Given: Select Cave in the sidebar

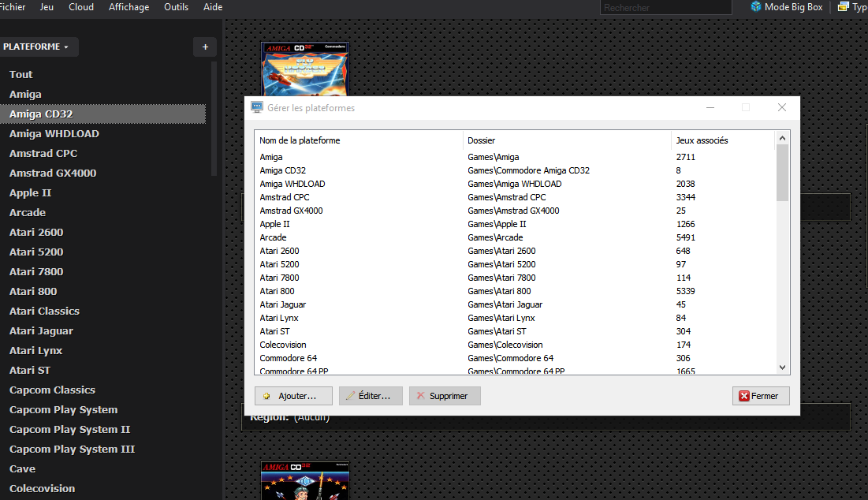Looking at the screenshot, I should click(22, 468).
